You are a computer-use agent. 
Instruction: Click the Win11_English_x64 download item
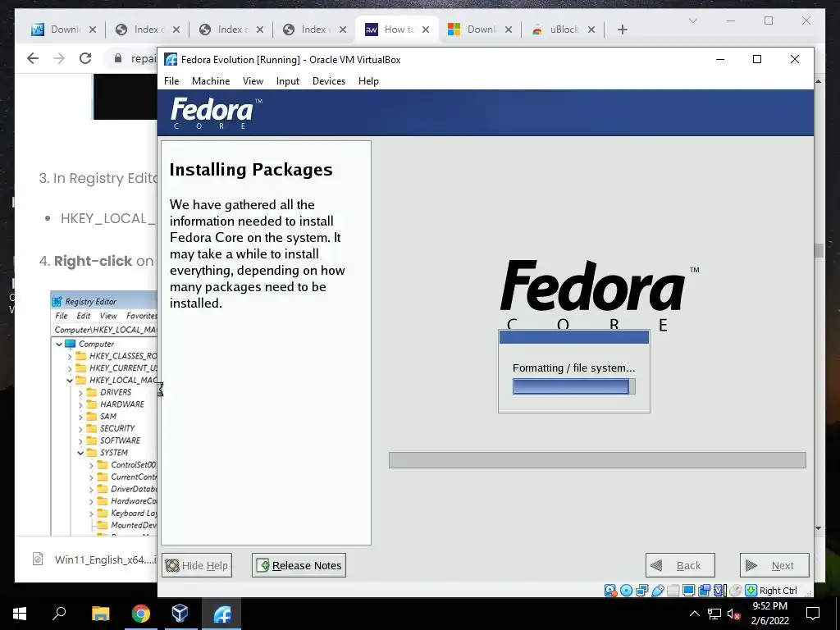click(x=94, y=559)
